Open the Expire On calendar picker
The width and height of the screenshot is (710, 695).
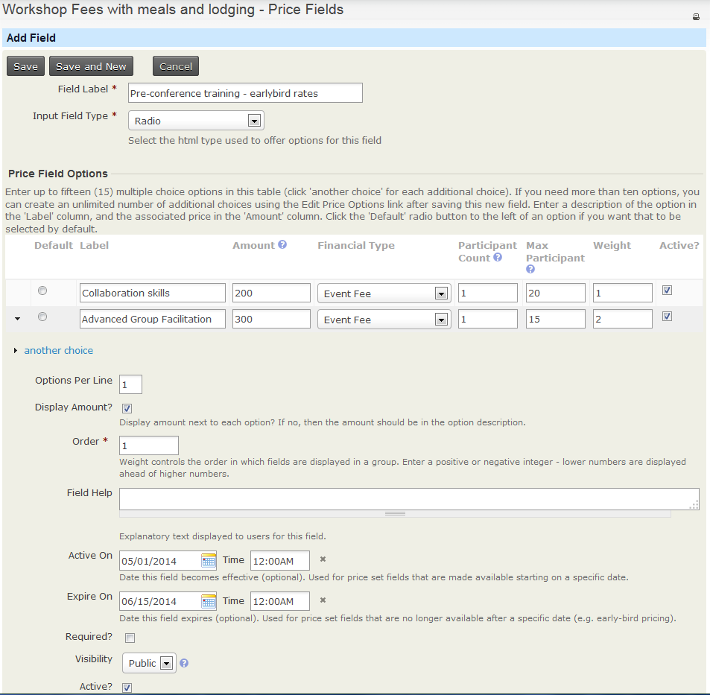(x=209, y=601)
